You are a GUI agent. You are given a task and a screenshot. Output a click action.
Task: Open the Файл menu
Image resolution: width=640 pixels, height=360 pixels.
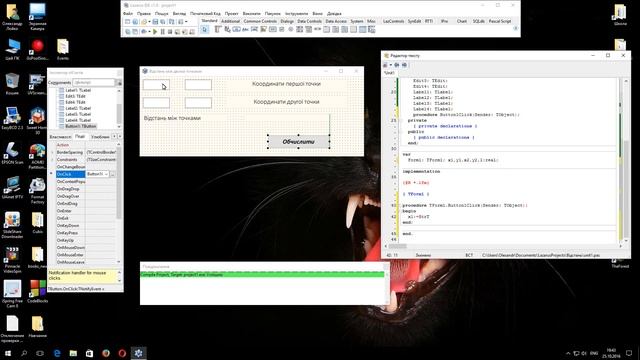click(x=128, y=13)
